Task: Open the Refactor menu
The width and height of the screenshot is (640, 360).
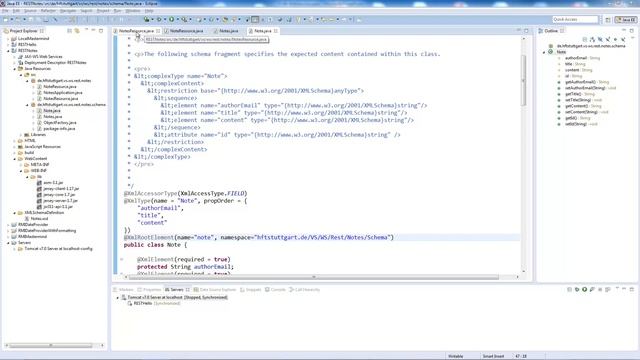Action: click(x=48, y=11)
